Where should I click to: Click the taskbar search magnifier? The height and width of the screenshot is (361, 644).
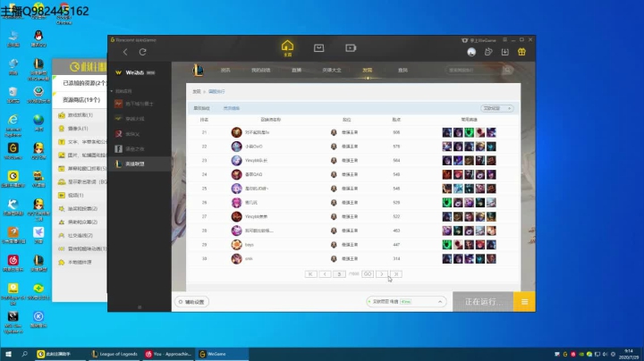click(x=24, y=354)
